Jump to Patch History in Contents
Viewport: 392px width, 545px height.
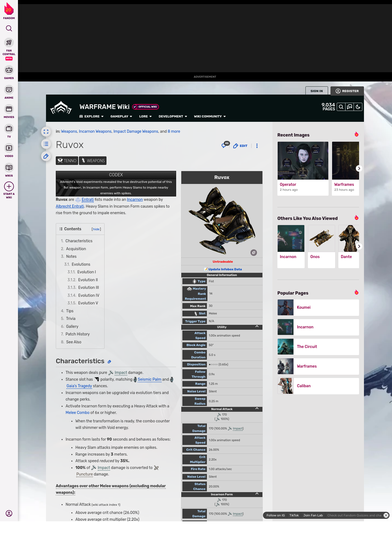78,334
